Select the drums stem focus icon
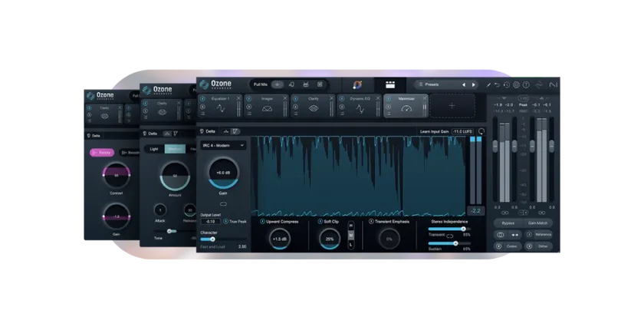 pyautogui.click(x=306, y=84)
